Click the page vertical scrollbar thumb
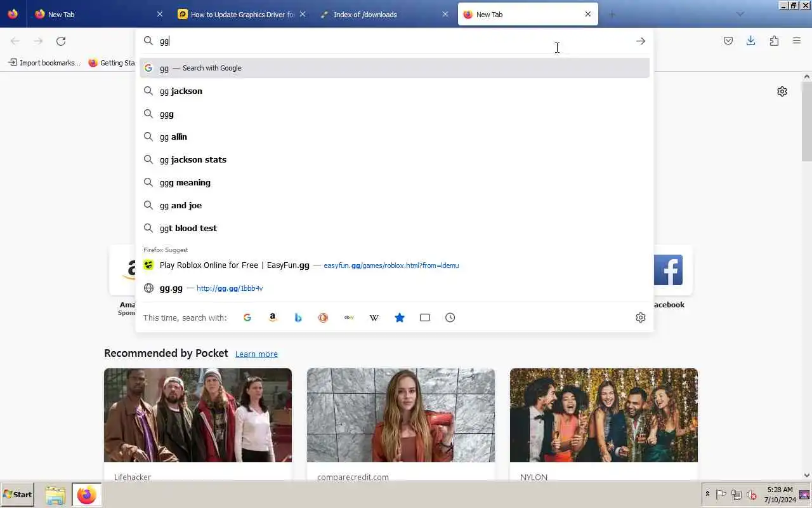812x508 pixels. tap(807, 121)
